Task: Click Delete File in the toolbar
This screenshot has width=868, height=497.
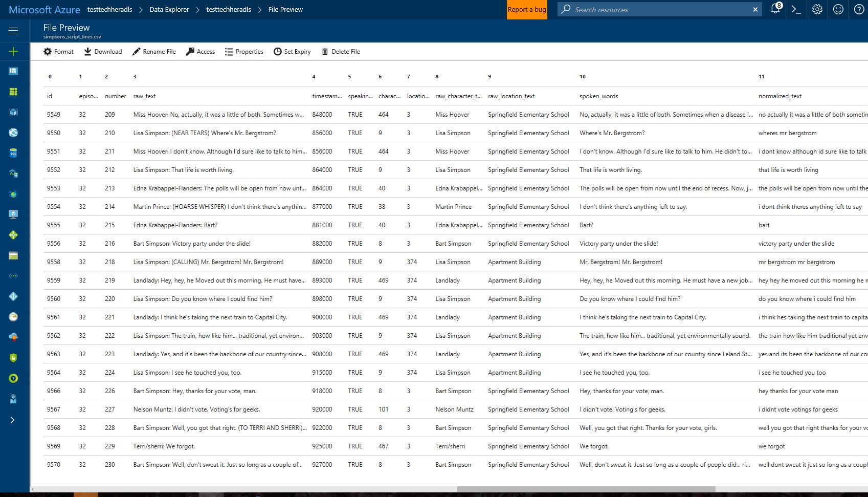Action: [x=341, y=51]
